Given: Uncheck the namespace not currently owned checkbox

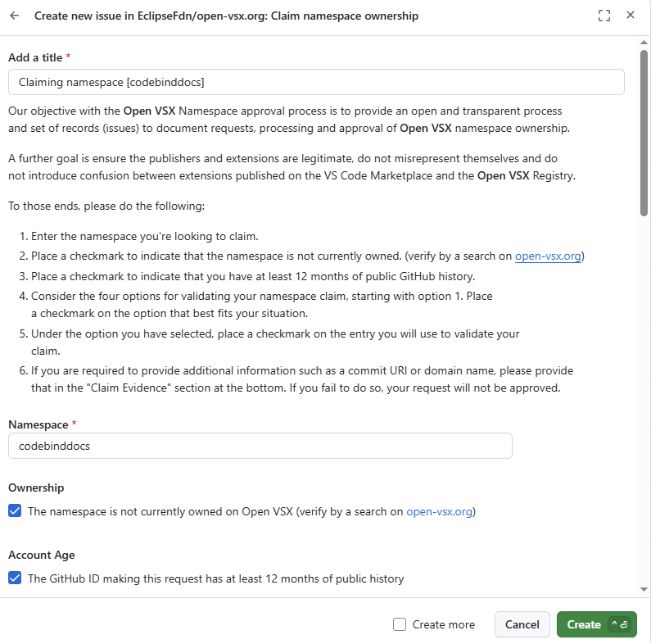Looking at the screenshot, I should (15, 510).
